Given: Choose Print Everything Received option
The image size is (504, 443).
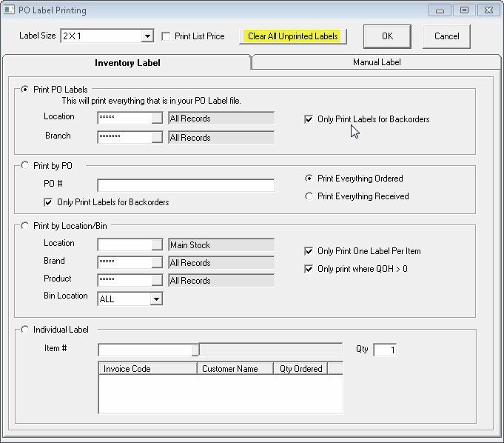Looking at the screenshot, I should click(309, 196).
